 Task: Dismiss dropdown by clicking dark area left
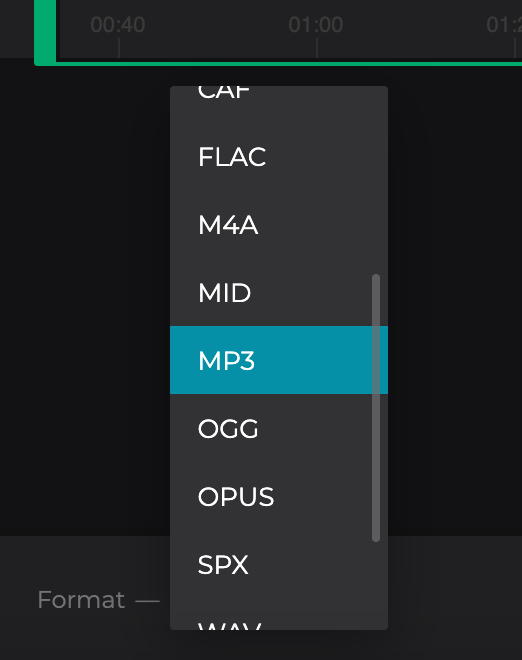(84, 295)
